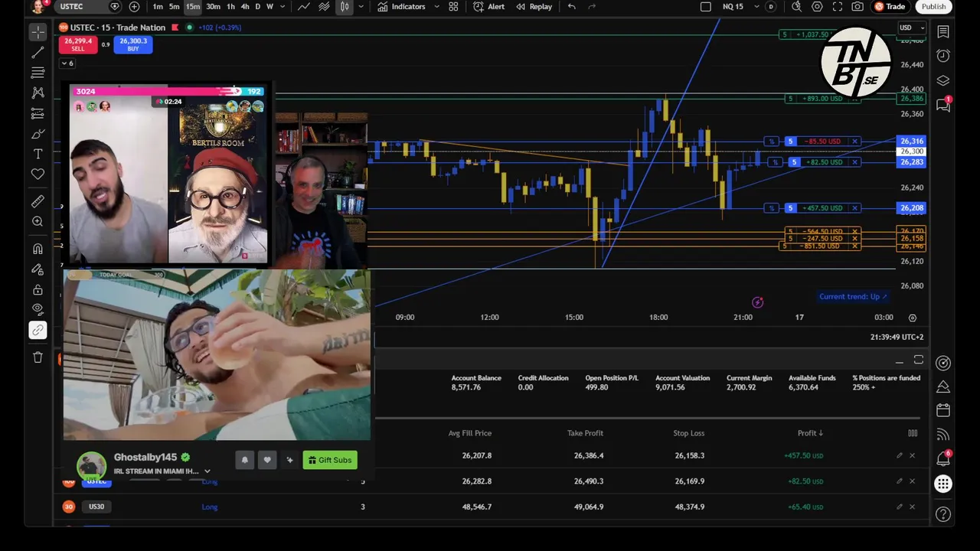Image resolution: width=980 pixels, height=551 pixels.
Task: Switch to the 5m timeframe
Action: 175,7
